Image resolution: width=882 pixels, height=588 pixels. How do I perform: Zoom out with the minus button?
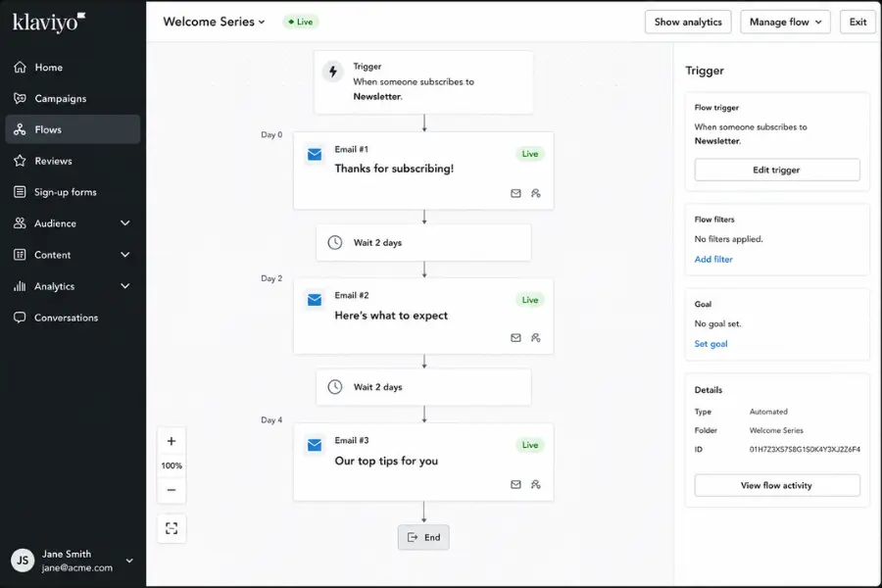pos(171,490)
